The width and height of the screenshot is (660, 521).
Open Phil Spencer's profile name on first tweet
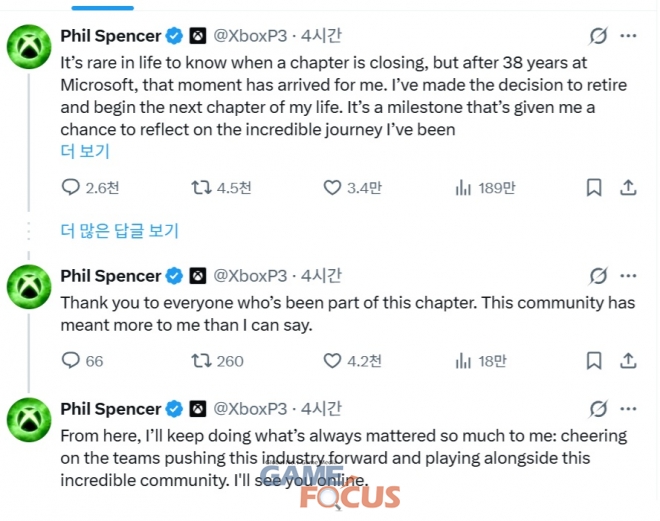click(110, 36)
